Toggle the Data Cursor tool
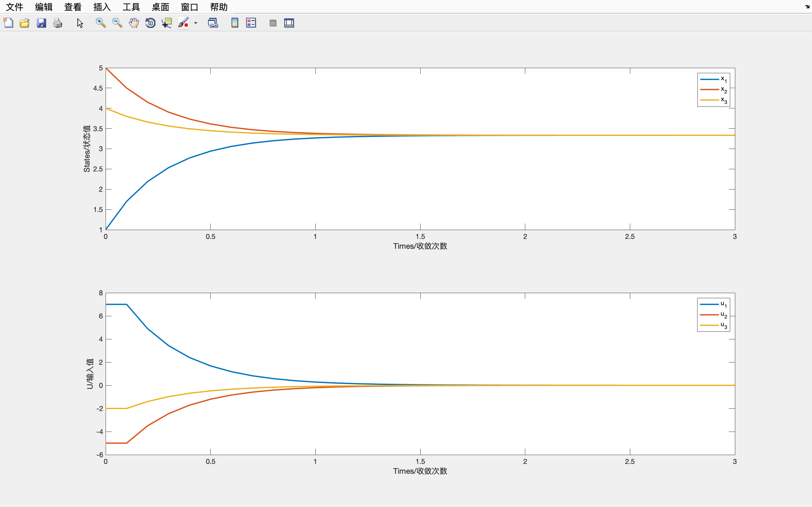Screen dimensions: 812x507 point(167,23)
